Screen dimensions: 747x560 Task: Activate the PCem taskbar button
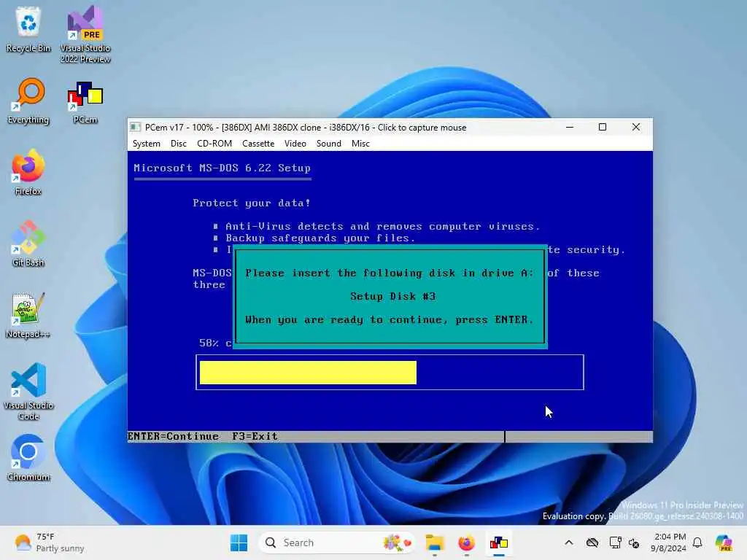499,542
